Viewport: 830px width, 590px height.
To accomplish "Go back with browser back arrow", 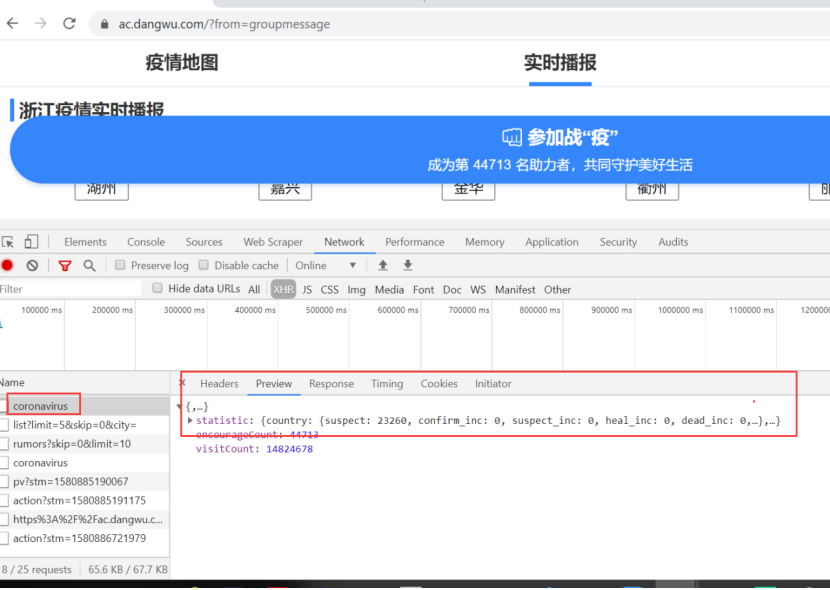I will [12, 23].
